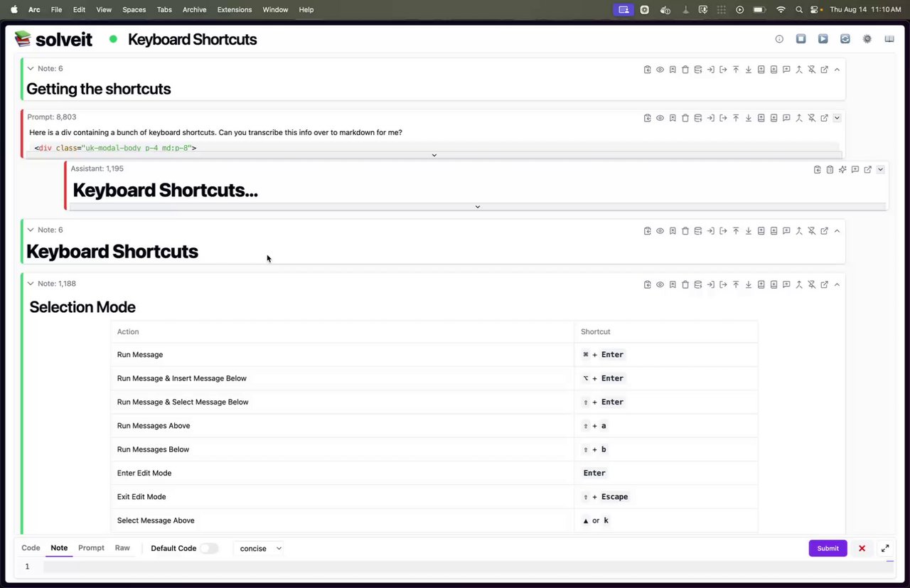Click into the line 1 editor input

462,567
